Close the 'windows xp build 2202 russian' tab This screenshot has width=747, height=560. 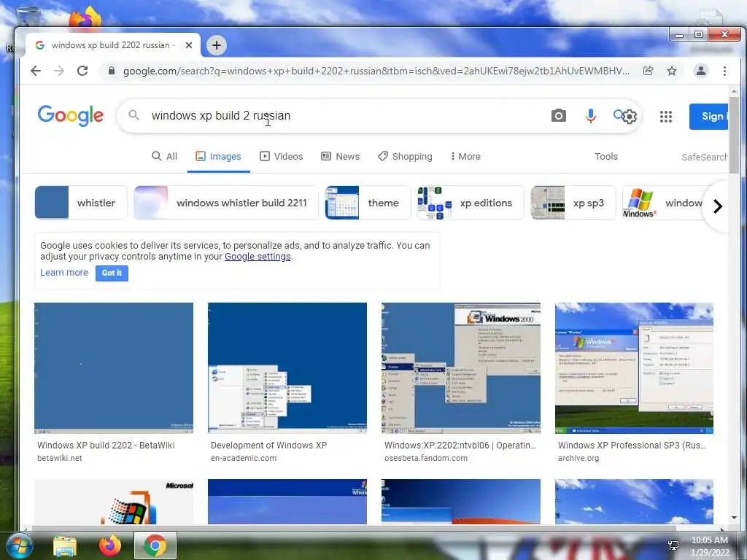point(189,45)
